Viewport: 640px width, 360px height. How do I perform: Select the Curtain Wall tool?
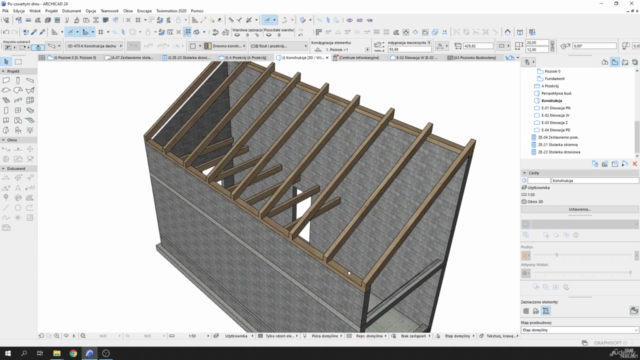pos(30,100)
